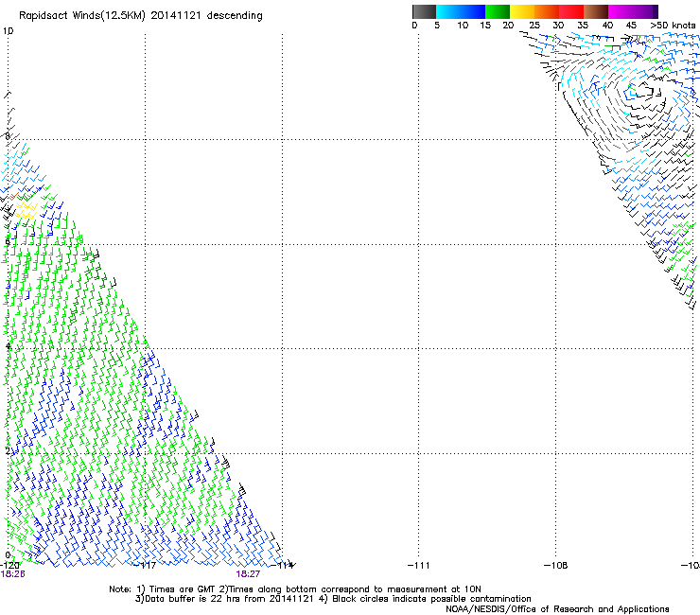Click the orange 25-30 knots legend color
The height and width of the screenshot is (615, 700).
(x=547, y=11)
